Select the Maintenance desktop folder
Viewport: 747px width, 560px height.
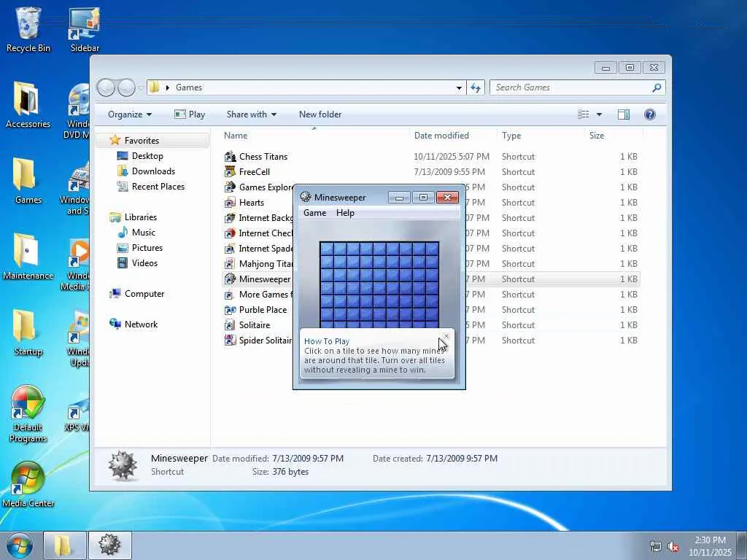pos(28,257)
